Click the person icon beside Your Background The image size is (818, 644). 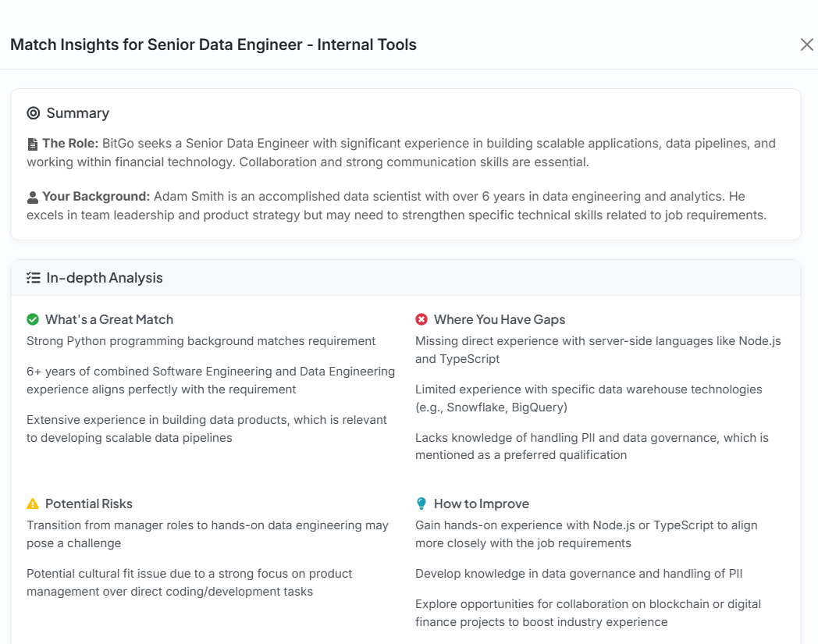pyautogui.click(x=33, y=197)
